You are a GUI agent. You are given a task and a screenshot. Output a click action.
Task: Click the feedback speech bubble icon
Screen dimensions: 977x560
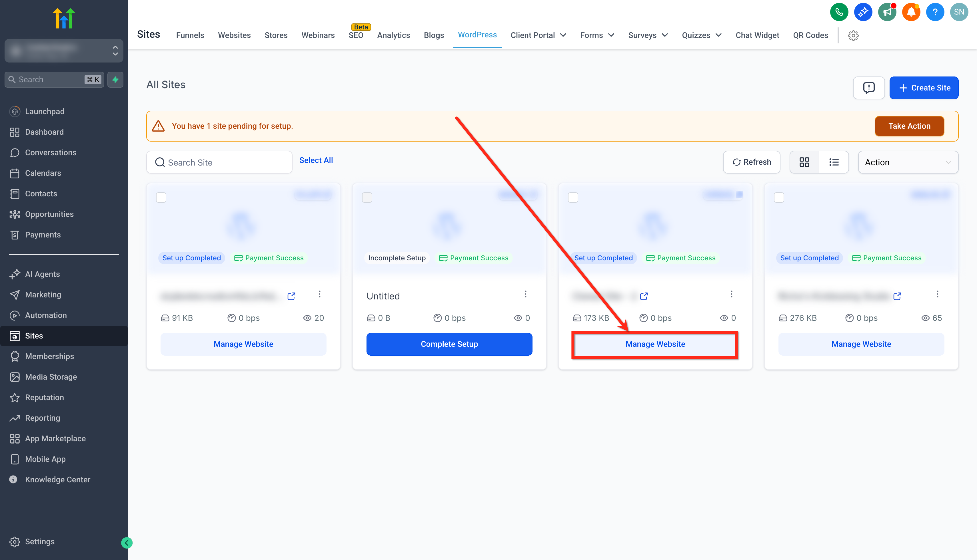point(868,88)
